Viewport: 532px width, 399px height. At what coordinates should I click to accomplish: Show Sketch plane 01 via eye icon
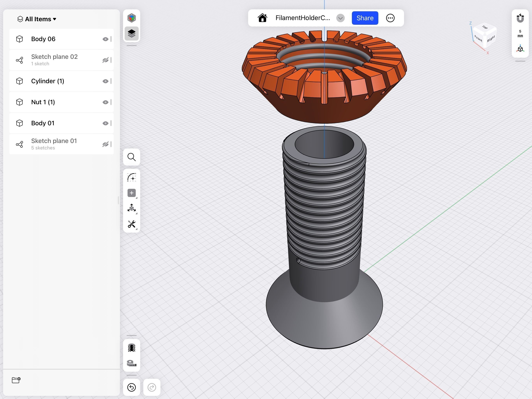coord(105,144)
